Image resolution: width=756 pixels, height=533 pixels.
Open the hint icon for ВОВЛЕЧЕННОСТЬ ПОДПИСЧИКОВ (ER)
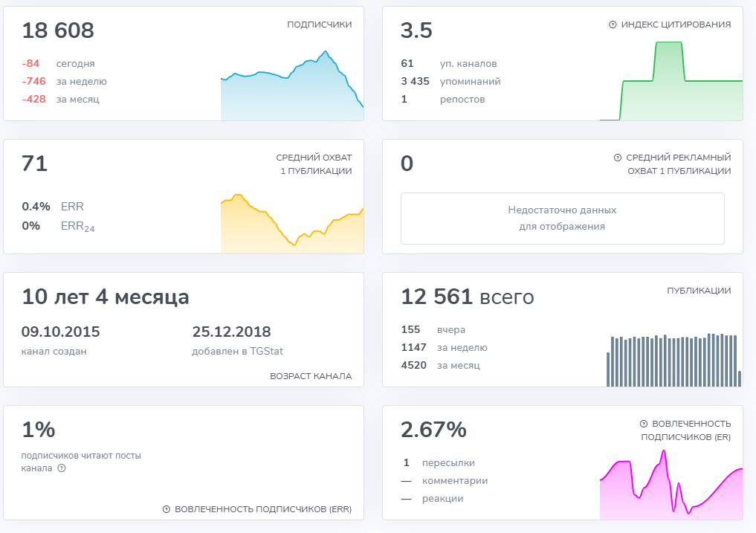pyautogui.click(x=644, y=424)
